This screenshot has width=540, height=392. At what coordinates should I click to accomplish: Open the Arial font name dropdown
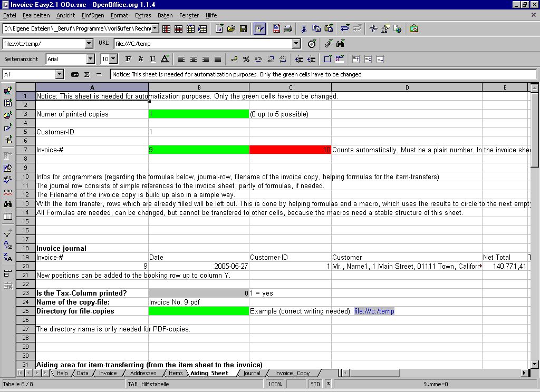pyautogui.click(x=90, y=59)
